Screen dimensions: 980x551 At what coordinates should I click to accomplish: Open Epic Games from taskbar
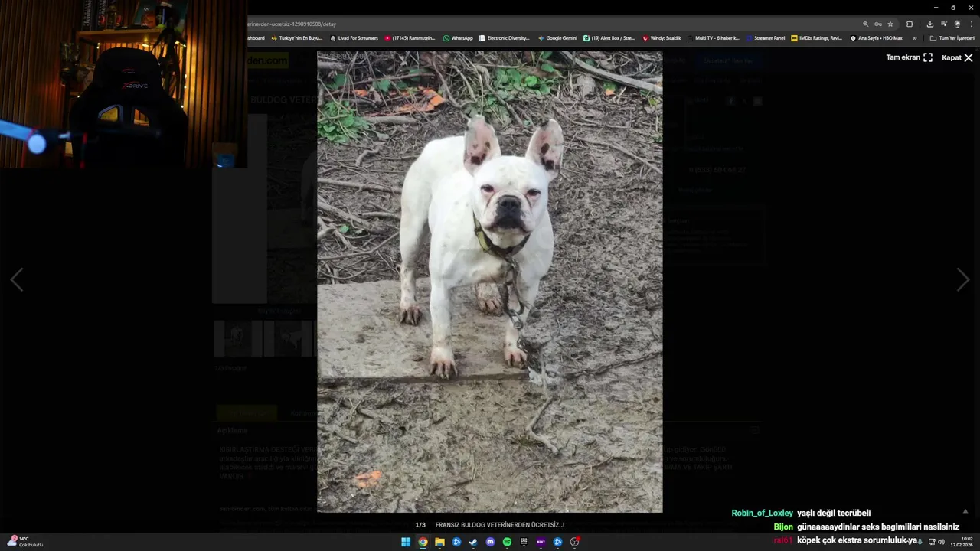coord(524,542)
